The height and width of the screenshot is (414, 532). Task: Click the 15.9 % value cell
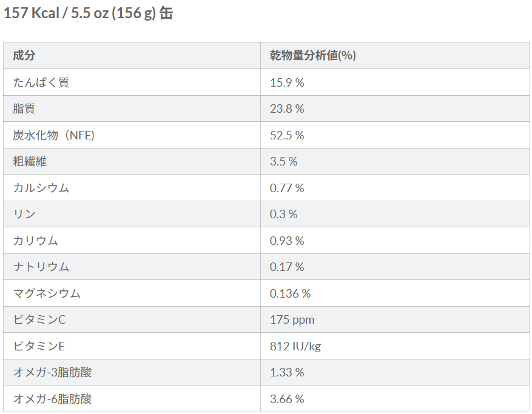tap(287, 82)
